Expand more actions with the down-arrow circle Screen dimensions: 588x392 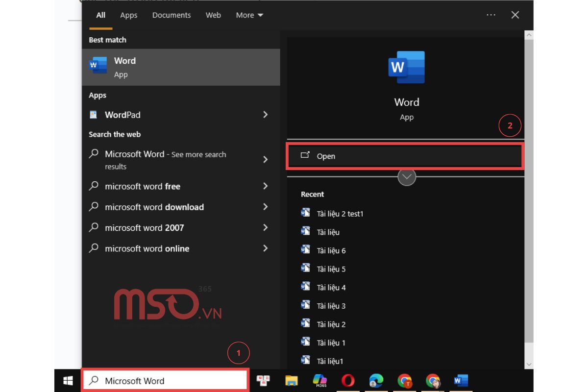pyautogui.click(x=407, y=177)
